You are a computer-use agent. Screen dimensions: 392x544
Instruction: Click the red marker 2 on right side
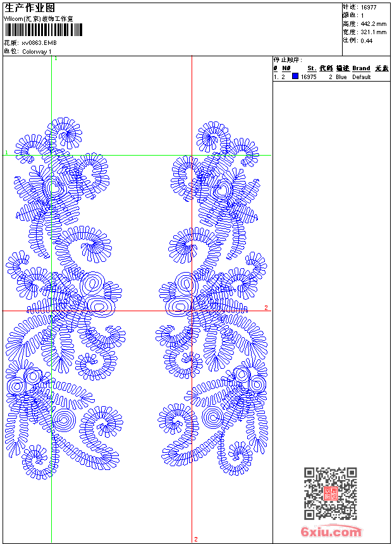point(266,307)
